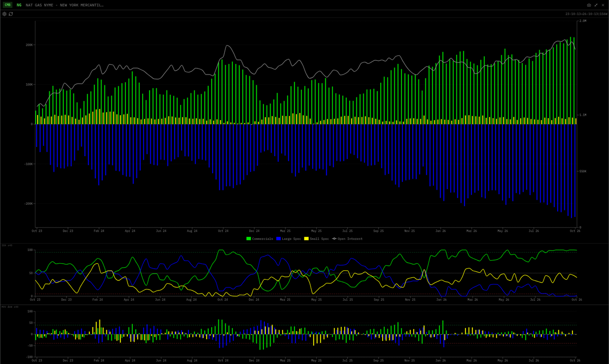The image size is (609, 364).
Task: Click the green Commercials legend swatch
Action: pos(248,238)
